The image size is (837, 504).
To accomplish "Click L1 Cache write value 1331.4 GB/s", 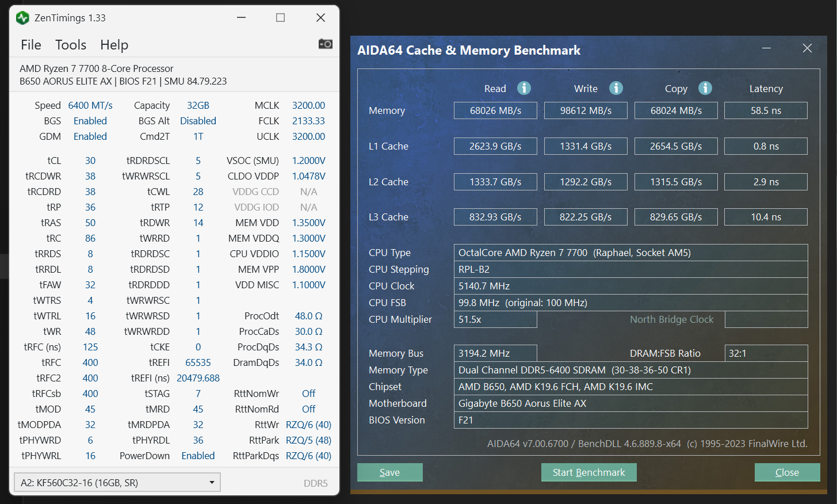I will click(586, 146).
